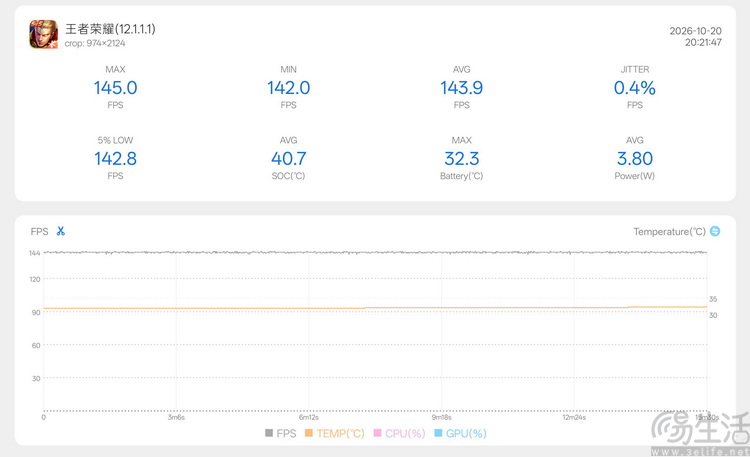Click the orange TEMP legend color square
The height and width of the screenshot is (457, 750).
coord(309,433)
